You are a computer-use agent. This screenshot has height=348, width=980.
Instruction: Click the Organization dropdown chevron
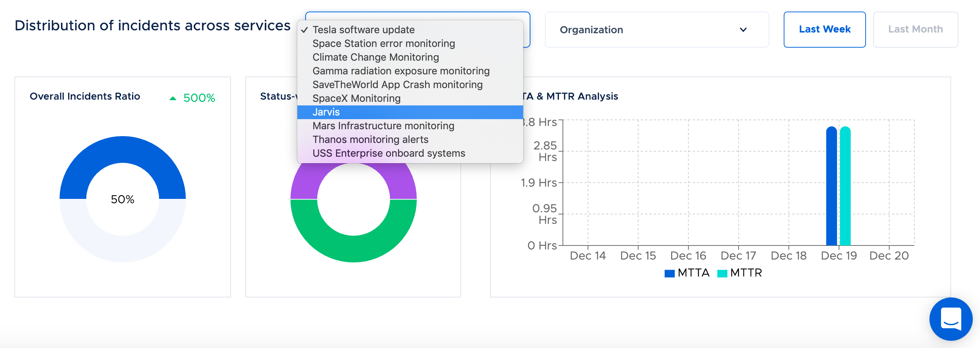pos(743,30)
